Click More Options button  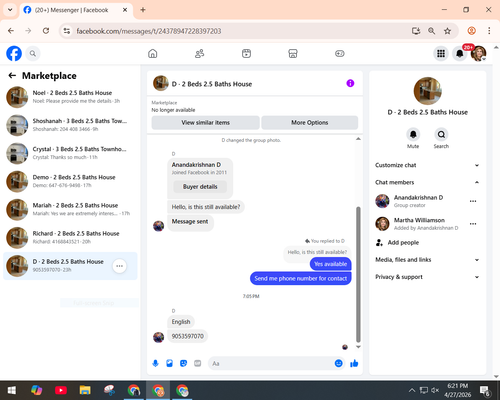[x=310, y=123]
